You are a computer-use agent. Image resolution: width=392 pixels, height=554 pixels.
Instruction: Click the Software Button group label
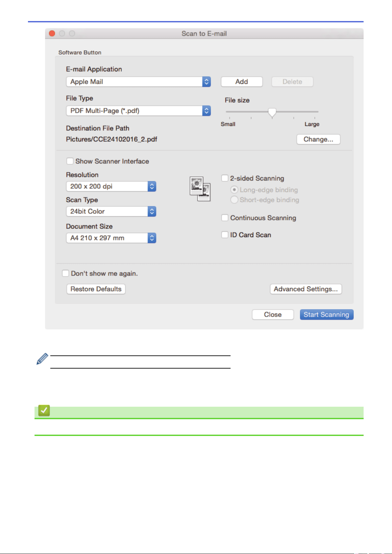80,52
